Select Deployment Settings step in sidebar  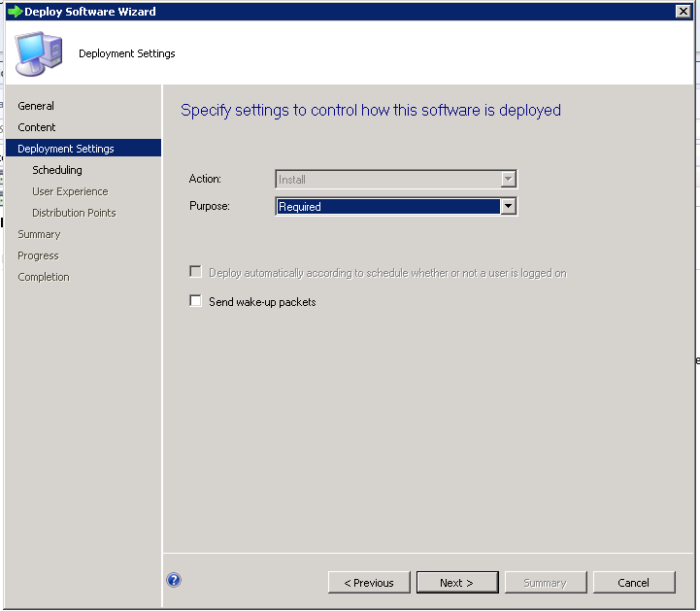click(x=83, y=149)
